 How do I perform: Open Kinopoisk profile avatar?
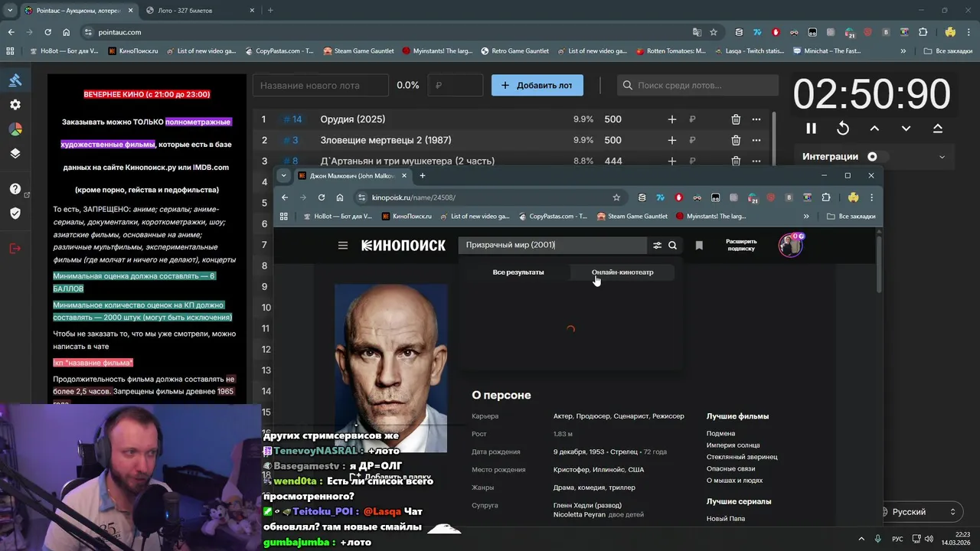point(790,245)
